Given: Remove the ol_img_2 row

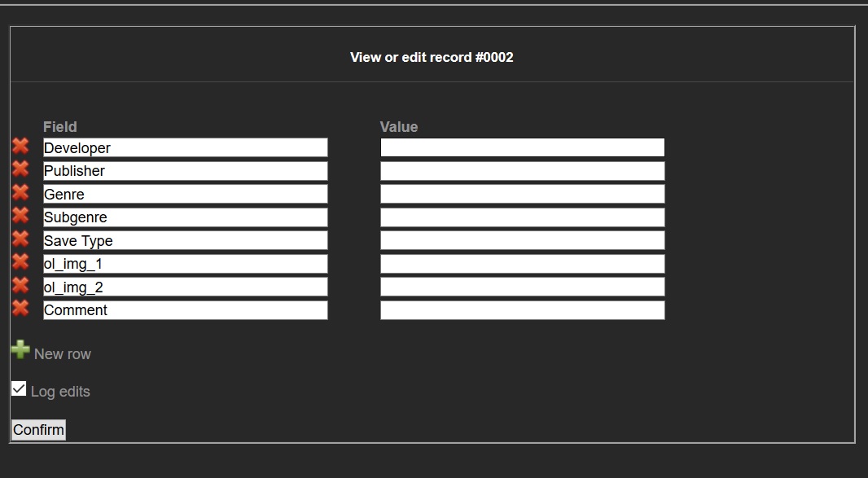Looking at the screenshot, I should [x=20, y=285].
